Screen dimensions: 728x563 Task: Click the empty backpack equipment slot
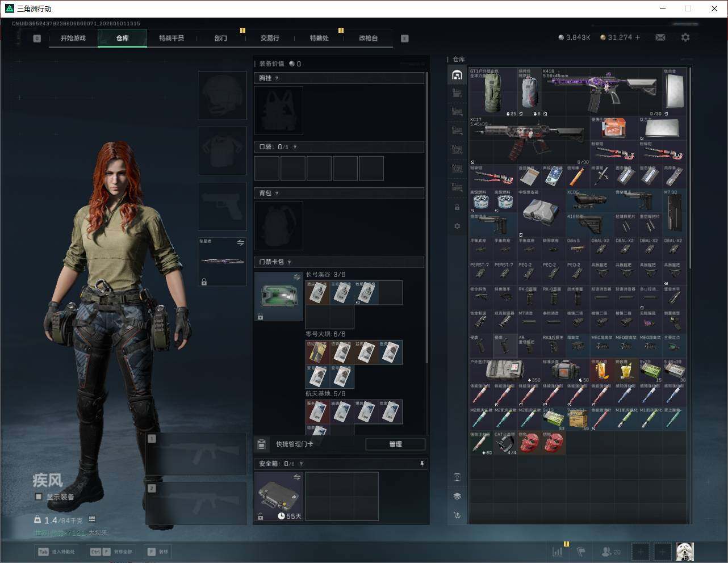pyautogui.click(x=279, y=226)
